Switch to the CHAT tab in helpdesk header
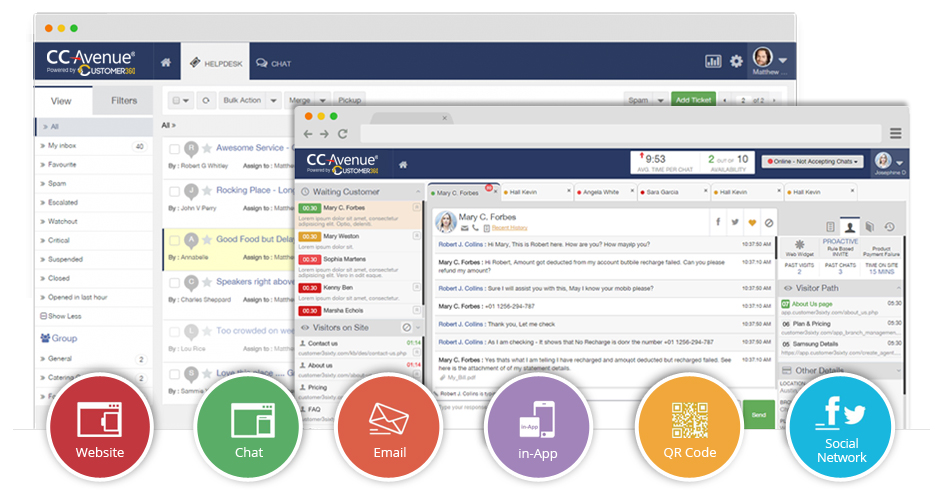The height and width of the screenshot is (496, 941). (x=273, y=63)
